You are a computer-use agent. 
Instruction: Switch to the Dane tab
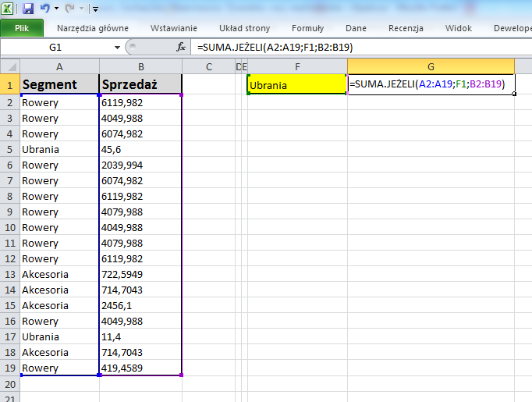click(x=356, y=28)
